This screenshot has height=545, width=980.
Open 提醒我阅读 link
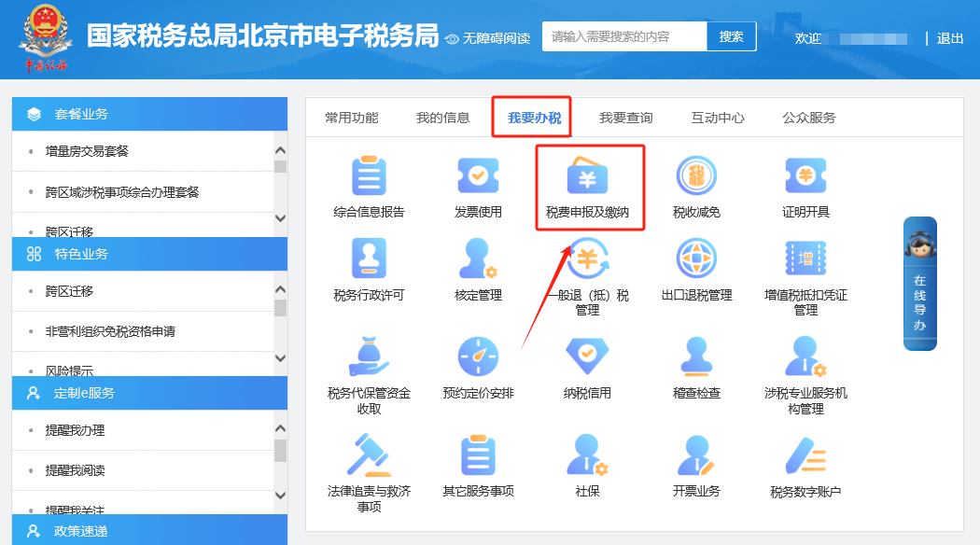75,470
